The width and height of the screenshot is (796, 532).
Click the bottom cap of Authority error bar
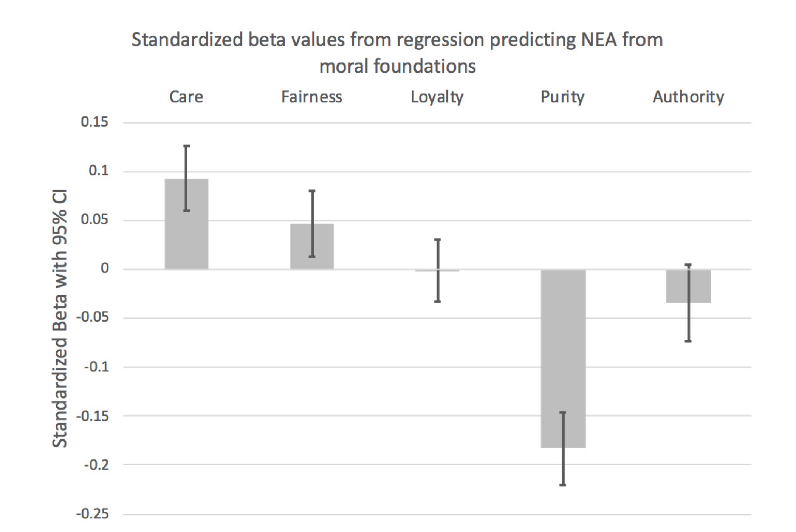[x=688, y=341]
